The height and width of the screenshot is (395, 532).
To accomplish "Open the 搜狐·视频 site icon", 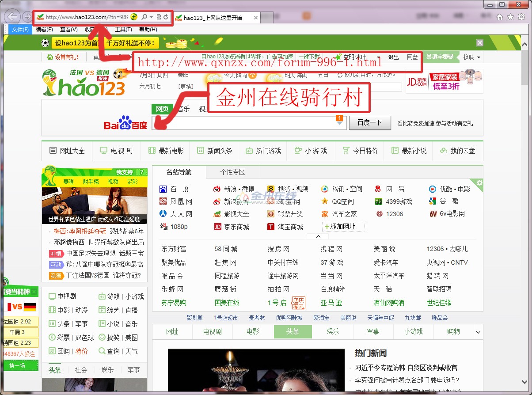I will pyautogui.click(x=271, y=189).
